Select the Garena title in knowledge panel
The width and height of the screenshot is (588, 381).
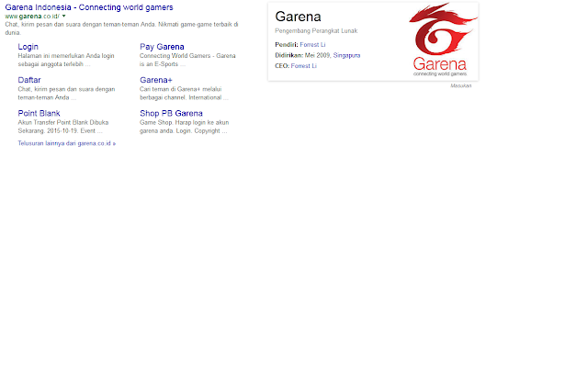point(298,17)
